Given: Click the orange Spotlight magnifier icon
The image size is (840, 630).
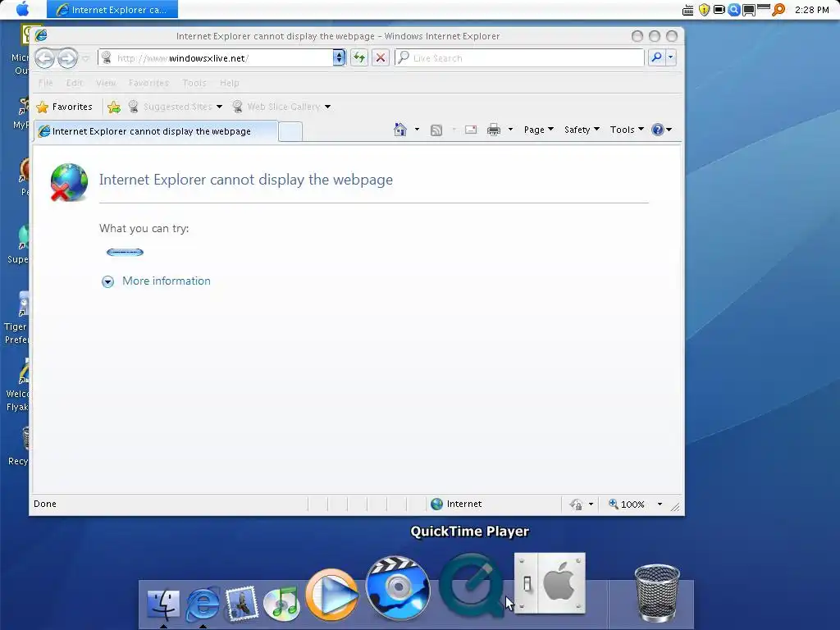Looking at the screenshot, I should pos(778,10).
